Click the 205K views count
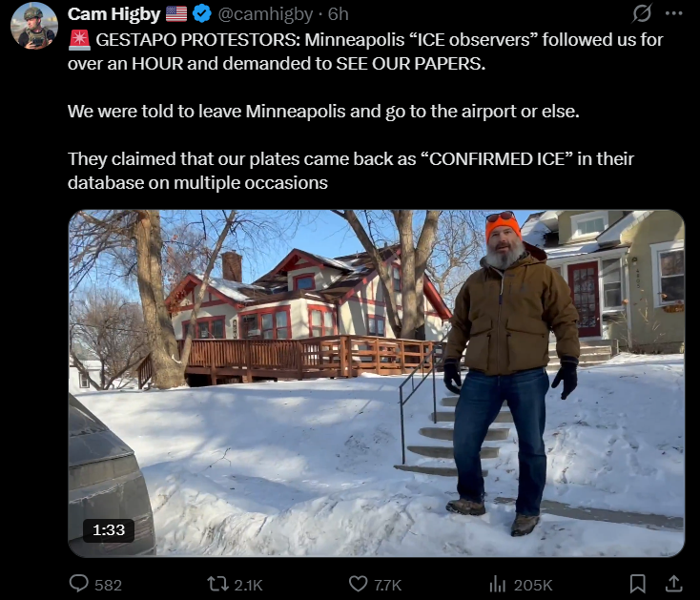Screen dimensions: 700x600 click(533, 585)
